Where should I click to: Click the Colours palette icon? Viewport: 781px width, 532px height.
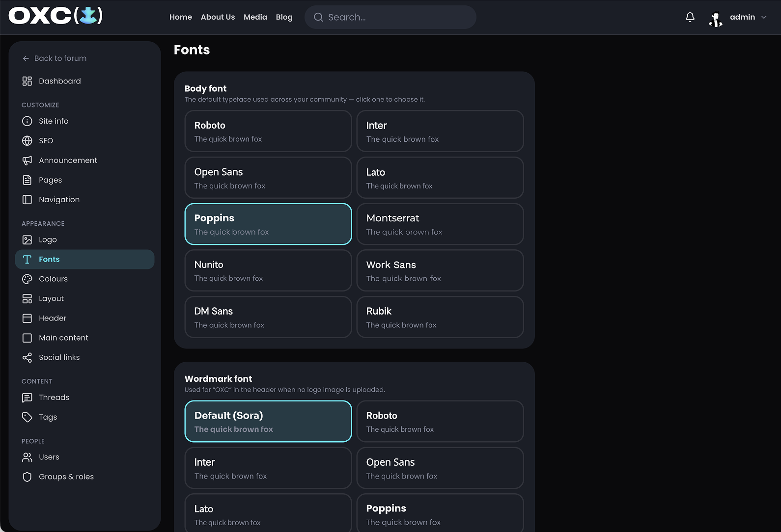pyautogui.click(x=27, y=279)
